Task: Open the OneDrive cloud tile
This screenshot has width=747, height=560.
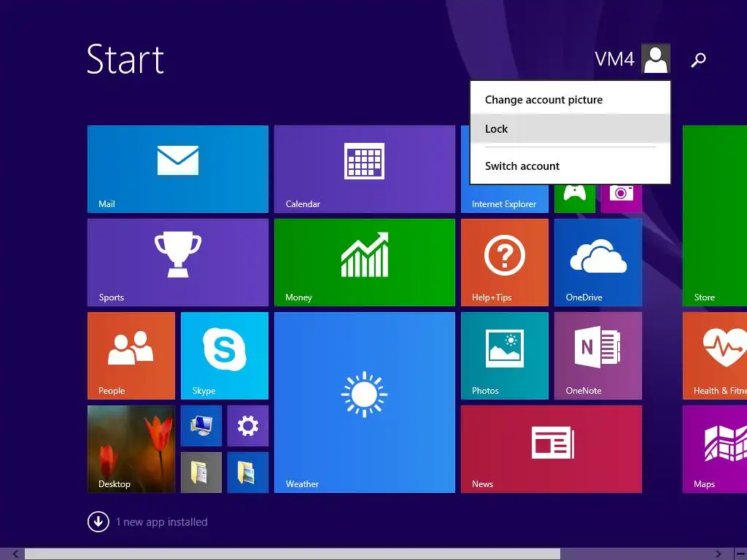Action: 598,262
